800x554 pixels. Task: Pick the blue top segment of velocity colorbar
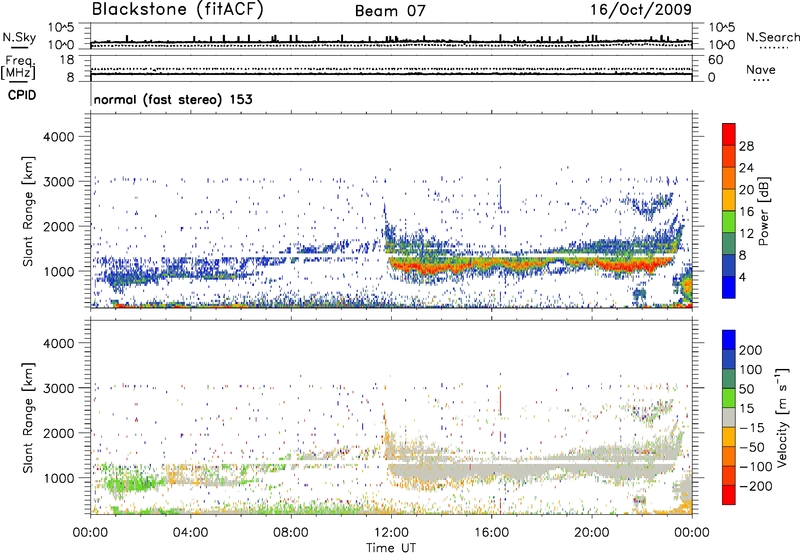(x=729, y=340)
